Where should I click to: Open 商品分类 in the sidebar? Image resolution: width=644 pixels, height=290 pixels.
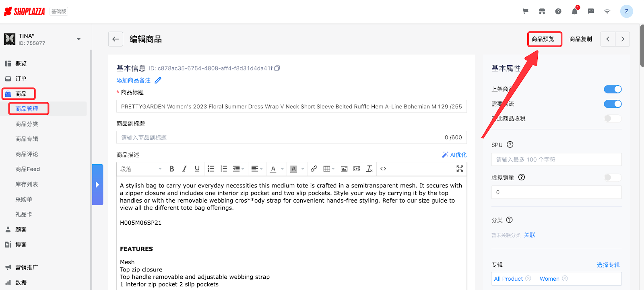pyautogui.click(x=27, y=124)
